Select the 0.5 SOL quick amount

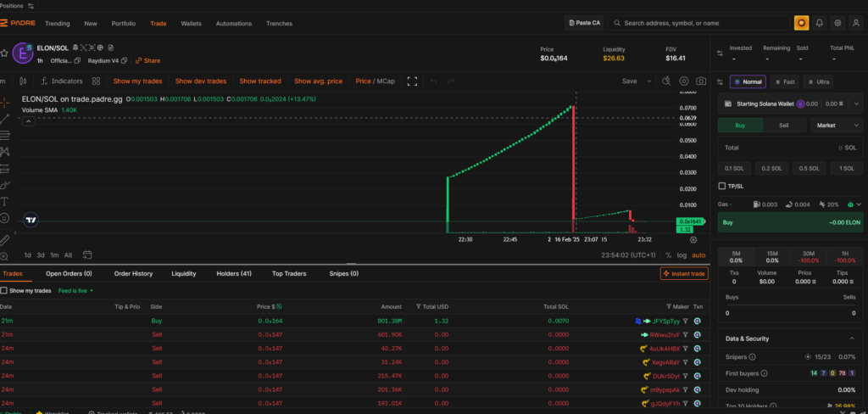point(810,169)
